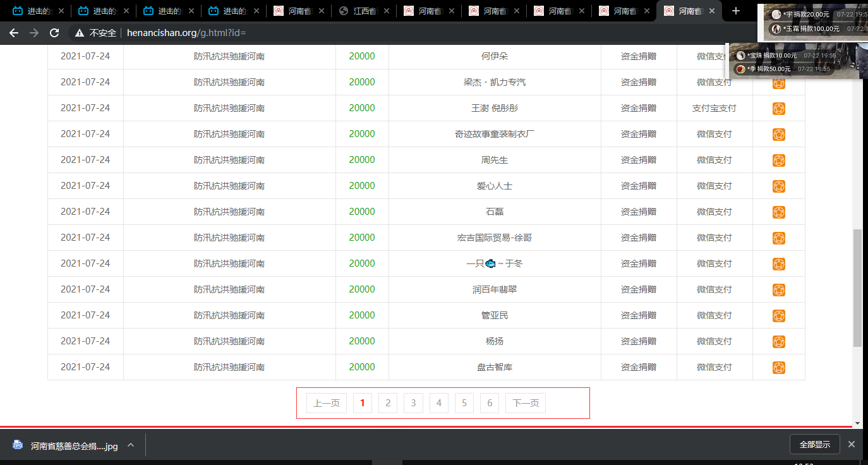Open orange icon in 石磊 row
This screenshot has width=868, height=465.
click(779, 212)
